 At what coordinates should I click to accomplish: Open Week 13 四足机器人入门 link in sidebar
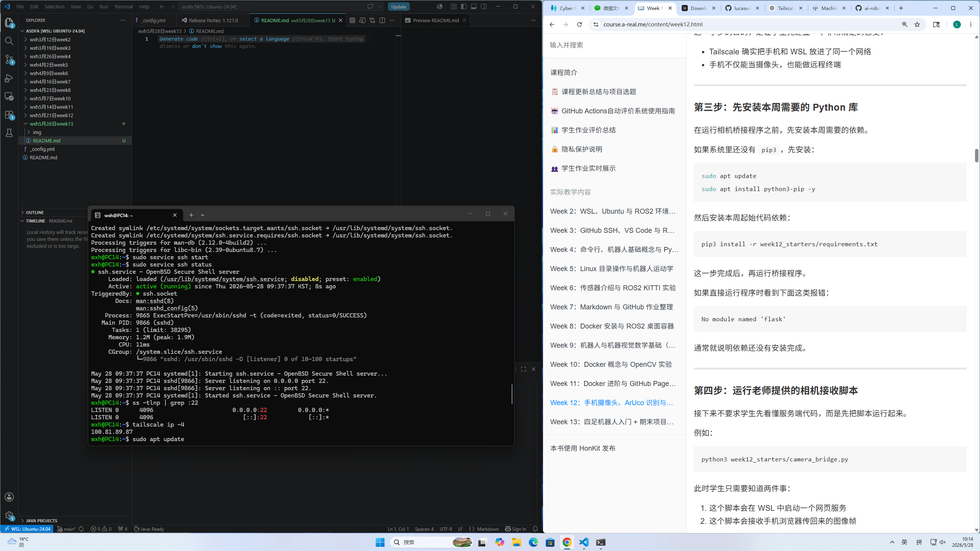pyautogui.click(x=612, y=422)
